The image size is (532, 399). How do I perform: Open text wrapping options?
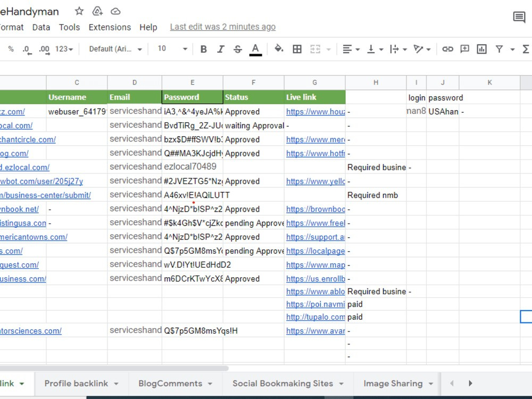pos(398,49)
